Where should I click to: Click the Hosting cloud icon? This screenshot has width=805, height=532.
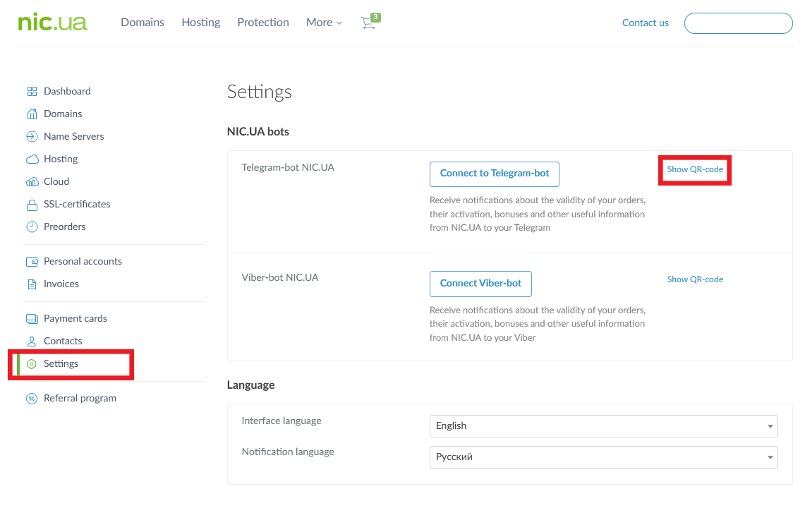point(32,159)
